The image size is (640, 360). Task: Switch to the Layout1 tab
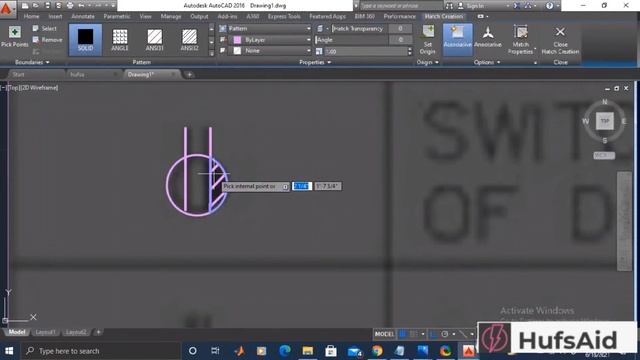(45, 332)
